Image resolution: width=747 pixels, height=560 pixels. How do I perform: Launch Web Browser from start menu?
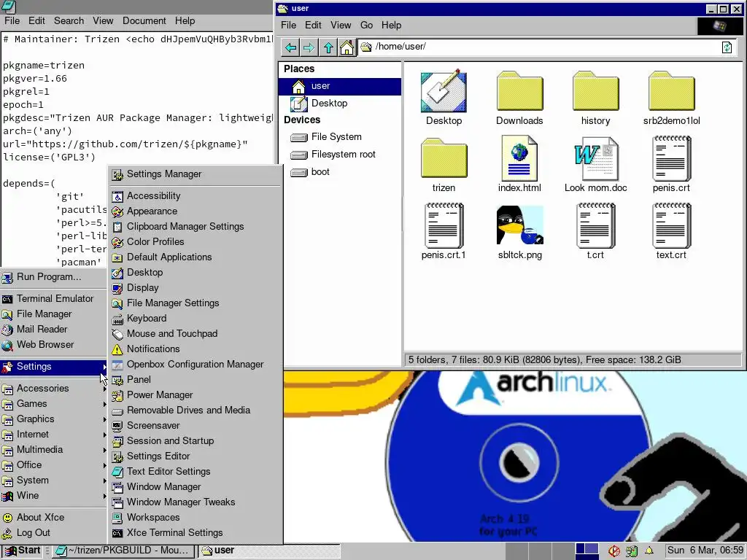point(54,345)
